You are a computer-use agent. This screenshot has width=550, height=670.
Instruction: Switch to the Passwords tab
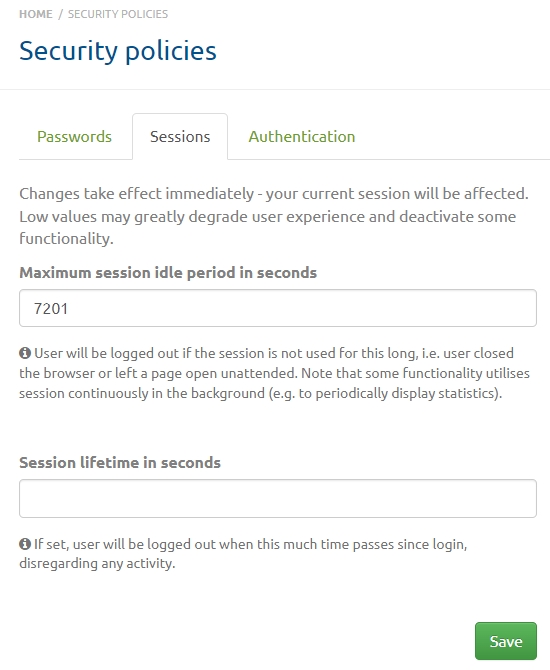pyautogui.click(x=74, y=137)
